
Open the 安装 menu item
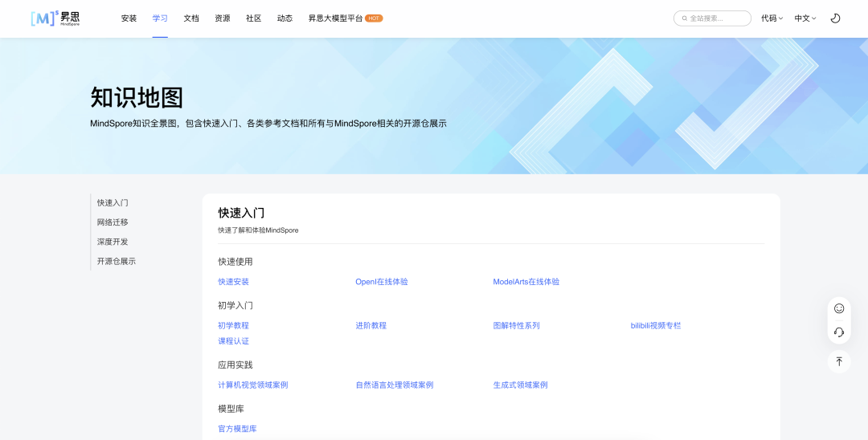(129, 18)
